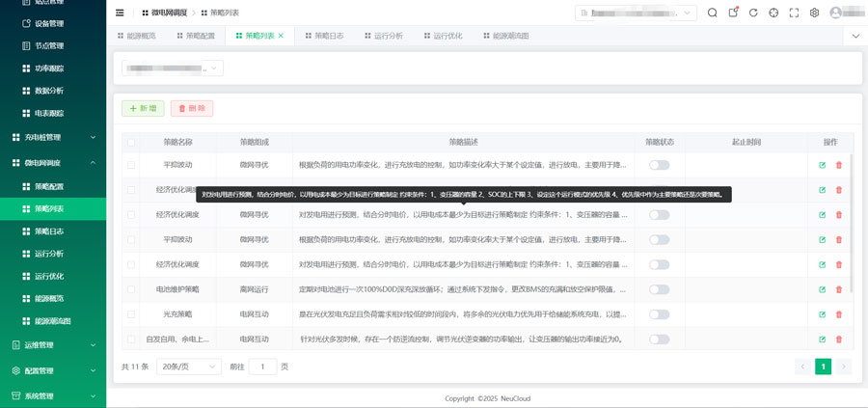Open 能源潮流图 in the sidebar menu
The width and height of the screenshot is (868, 408).
pyautogui.click(x=53, y=321)
